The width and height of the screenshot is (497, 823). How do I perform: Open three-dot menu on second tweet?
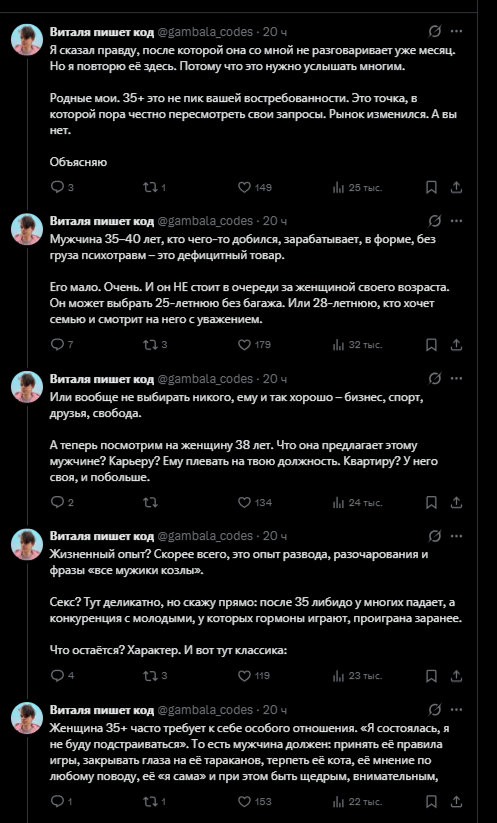tap(457, 221)
